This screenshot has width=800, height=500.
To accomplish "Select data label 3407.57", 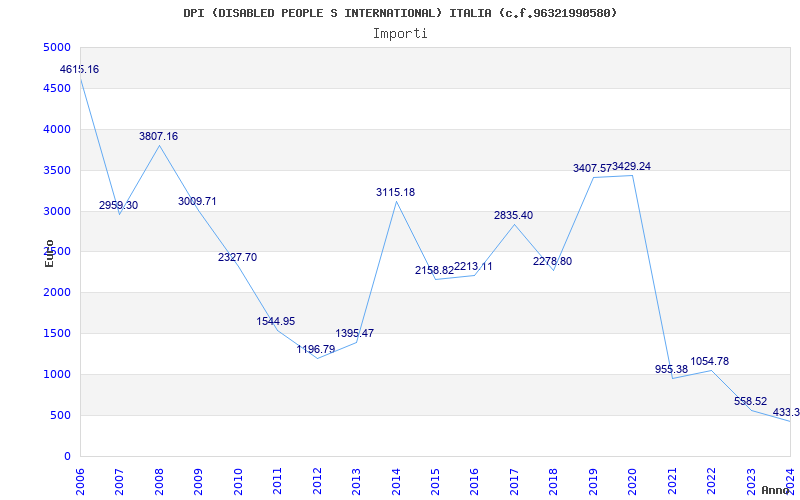I will [592, 168].
